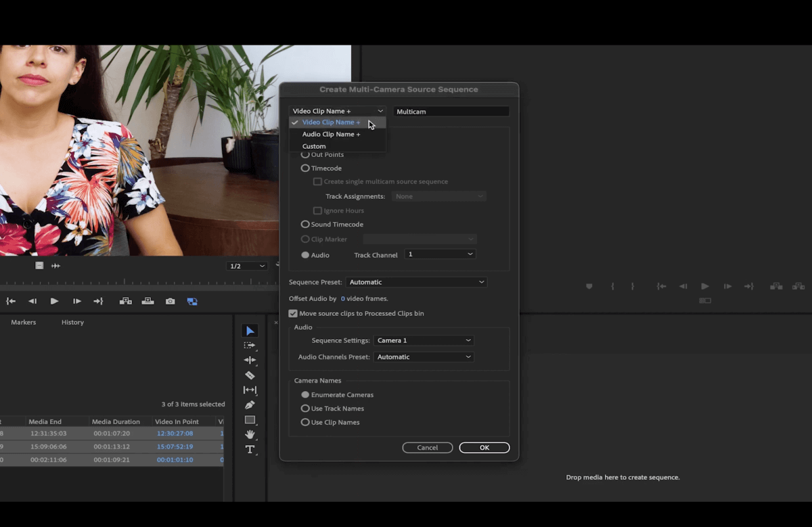Click the Drag Audio Only waveform icon
This screenshot has width=812, height=527.
click(55, 266)
